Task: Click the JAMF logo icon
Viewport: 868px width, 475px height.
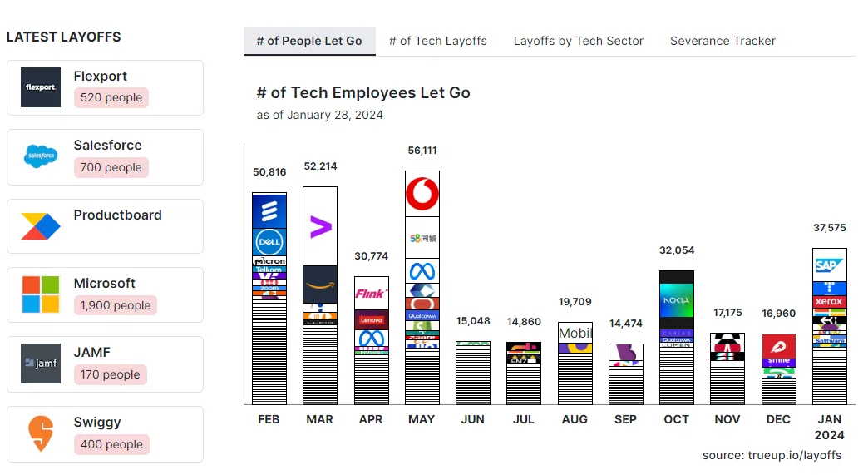Action: pyautogui.click(x=41, y=364)
